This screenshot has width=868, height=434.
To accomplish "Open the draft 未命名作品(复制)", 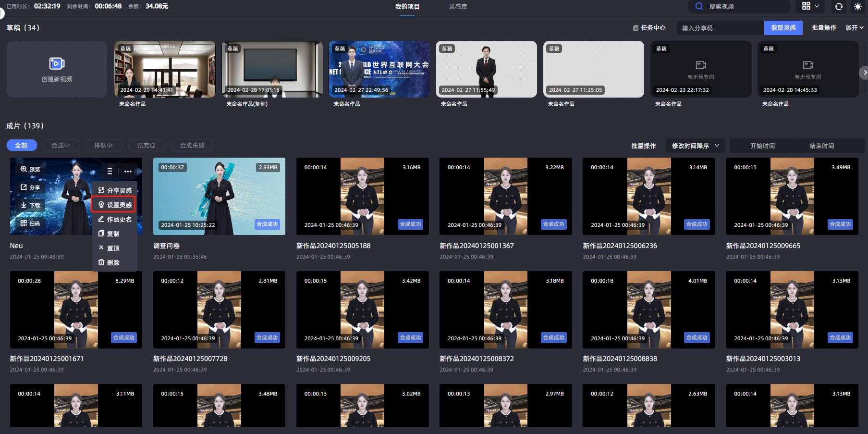I will [x=272, y=69].
